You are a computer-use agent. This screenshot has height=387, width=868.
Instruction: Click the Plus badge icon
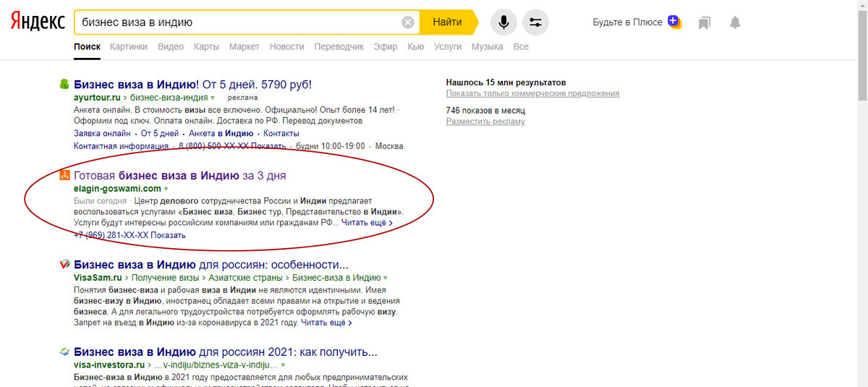[x=674, y=21]
